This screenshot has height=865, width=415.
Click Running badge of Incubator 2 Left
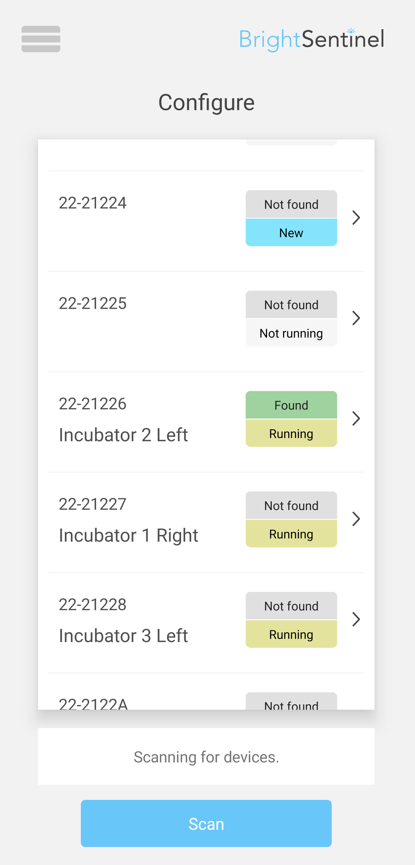point(291,433)
